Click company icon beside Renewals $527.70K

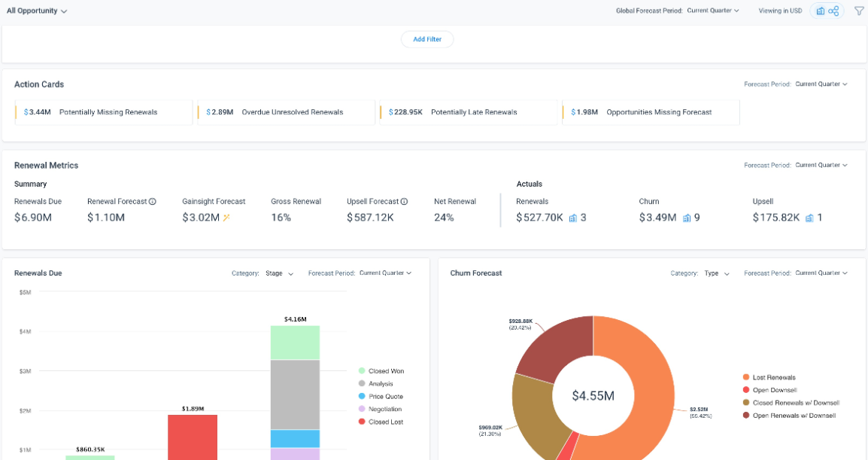pos(573,218)
